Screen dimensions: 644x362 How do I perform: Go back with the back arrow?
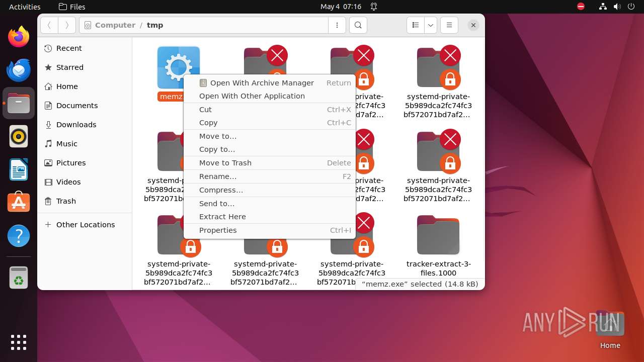pos(49,25)
